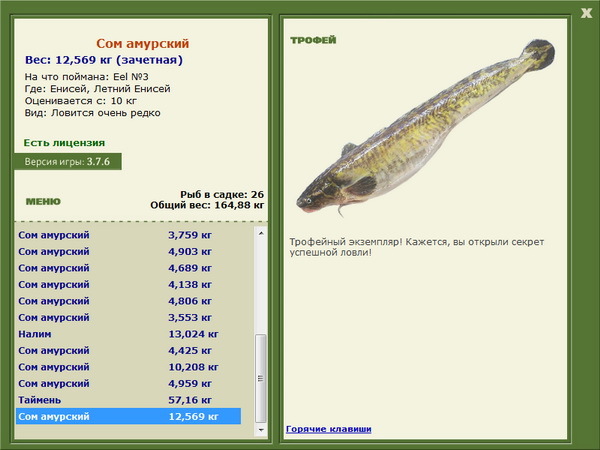Select the Сом амурский 3,553 кг row

point(129,317)
